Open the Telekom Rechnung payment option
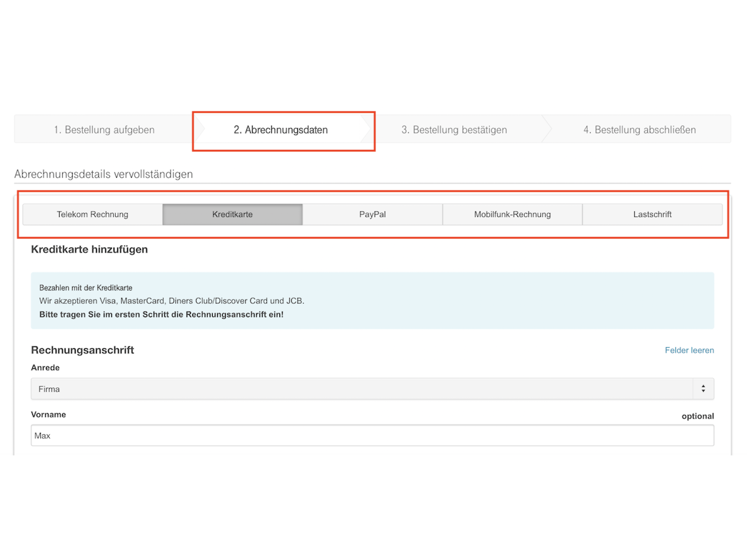The image size is (747, 560). [x=93, y=214]
